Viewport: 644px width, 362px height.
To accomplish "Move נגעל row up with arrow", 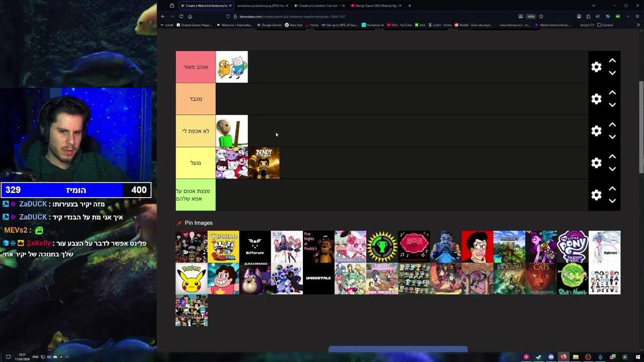I will 612,157.
